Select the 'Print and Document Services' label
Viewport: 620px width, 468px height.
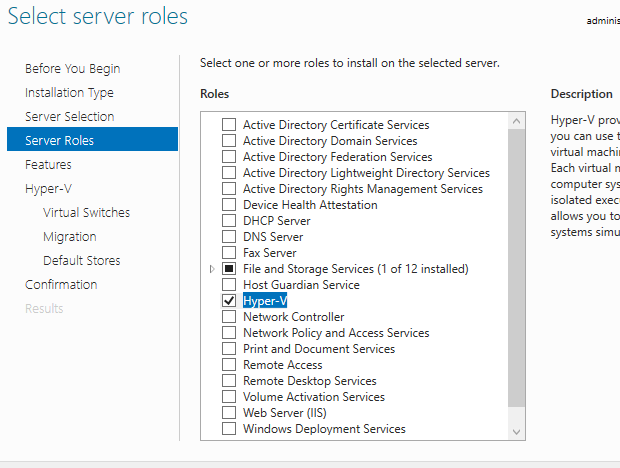[319, 349]
